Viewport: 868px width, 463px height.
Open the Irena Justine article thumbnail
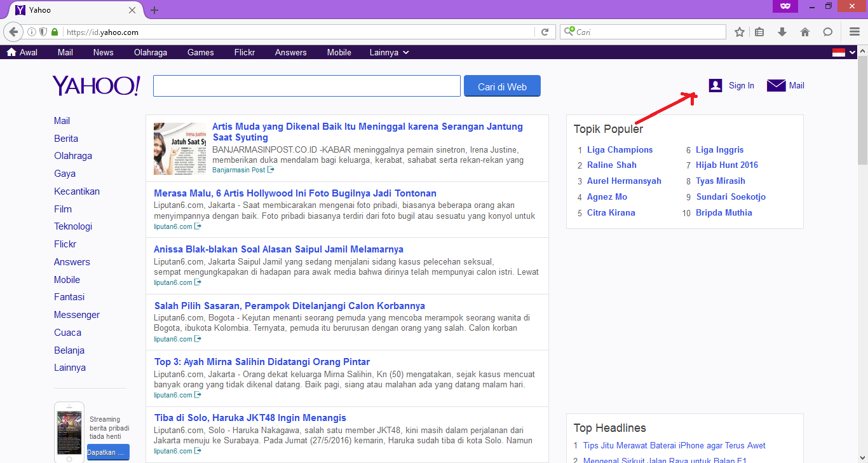pyautogui.click(x=180, y=149)
